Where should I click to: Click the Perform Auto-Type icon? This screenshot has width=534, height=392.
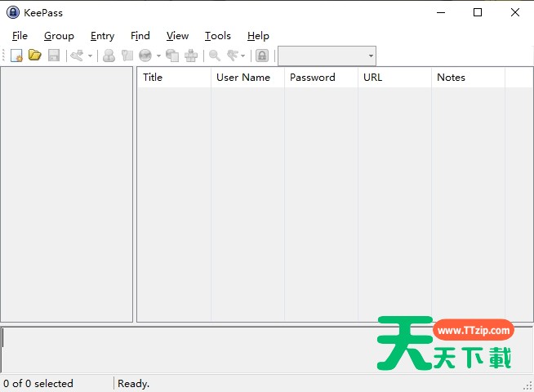point(191,56)
